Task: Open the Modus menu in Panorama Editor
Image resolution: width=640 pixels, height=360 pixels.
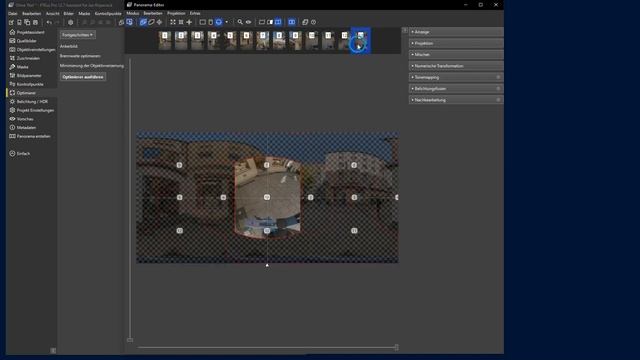Action: [133, 13]
